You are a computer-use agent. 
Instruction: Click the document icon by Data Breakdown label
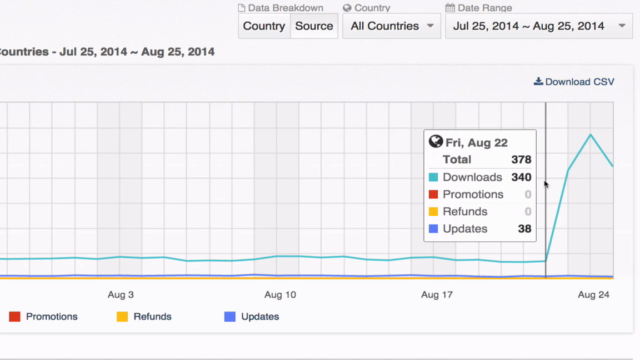pyautogui.click(x=242, y=8)
